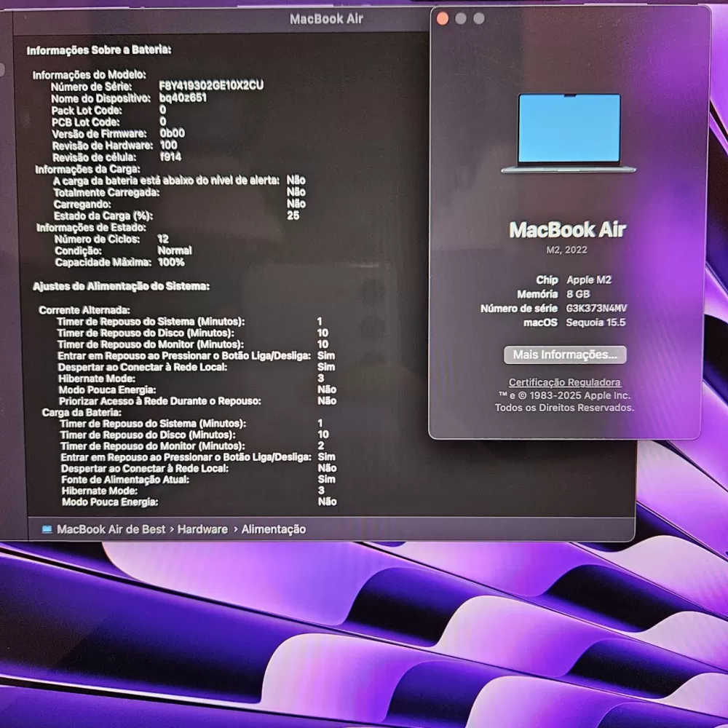Click Estado da Carga value 25

pos(293,215)
